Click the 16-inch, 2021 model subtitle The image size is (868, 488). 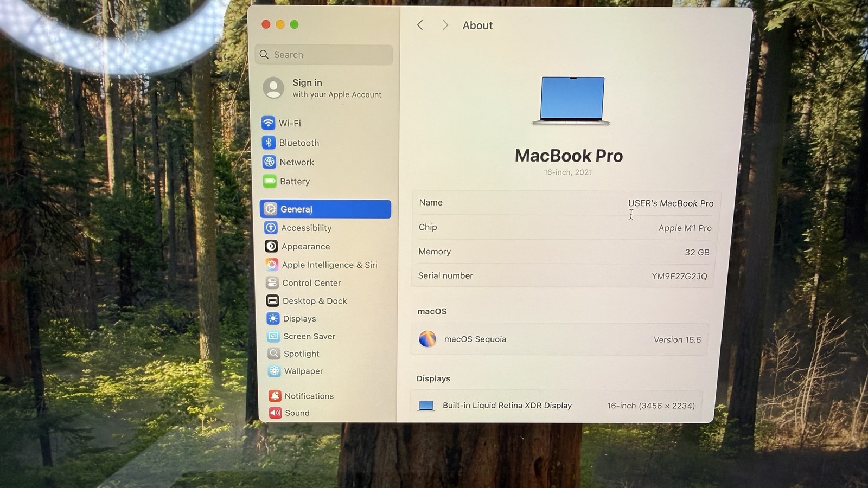pos(568,172)
